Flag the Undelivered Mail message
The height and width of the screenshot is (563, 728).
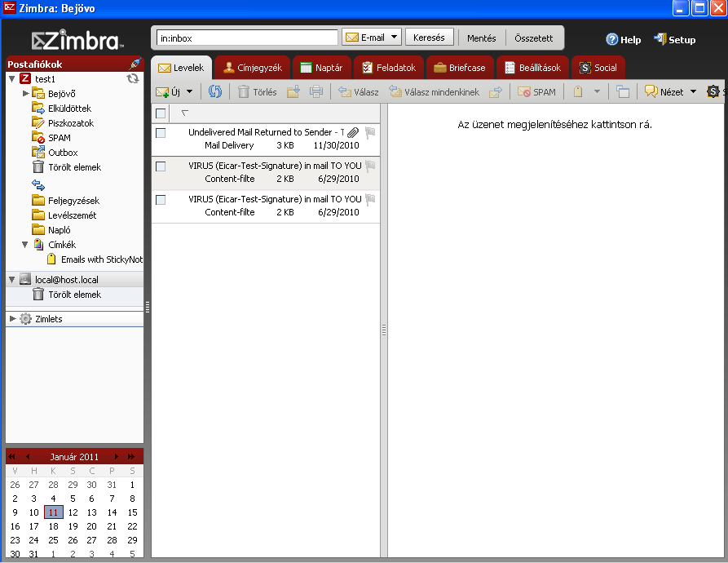click(370, 133)
